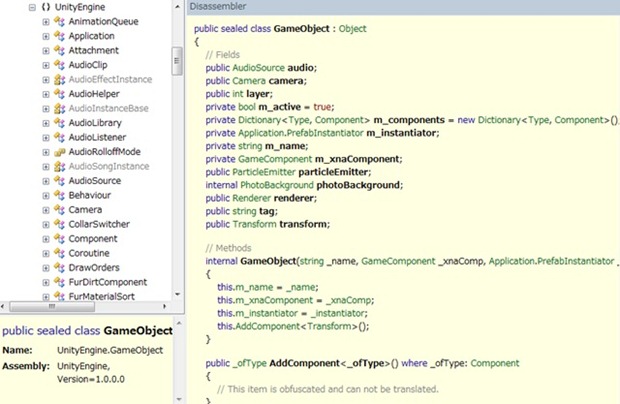Click the FurDirtComponent class icon

tap(59, 282)
